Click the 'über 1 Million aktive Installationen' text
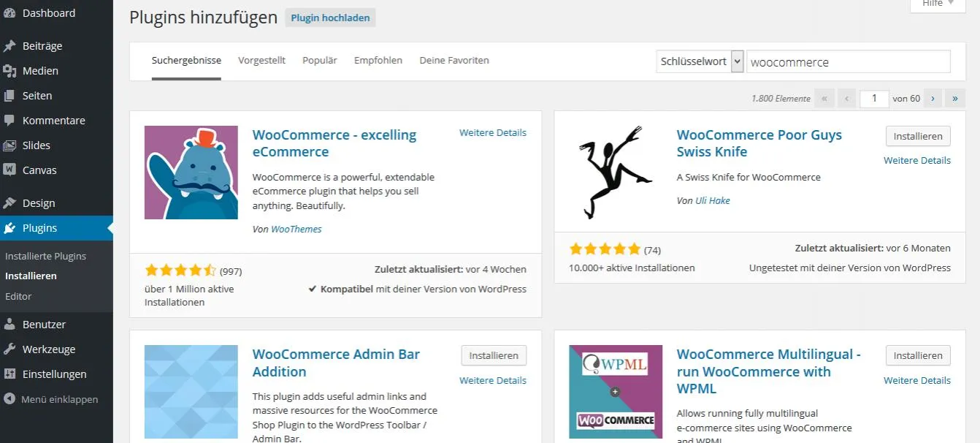The image size is (980, 443). (189, 295)
